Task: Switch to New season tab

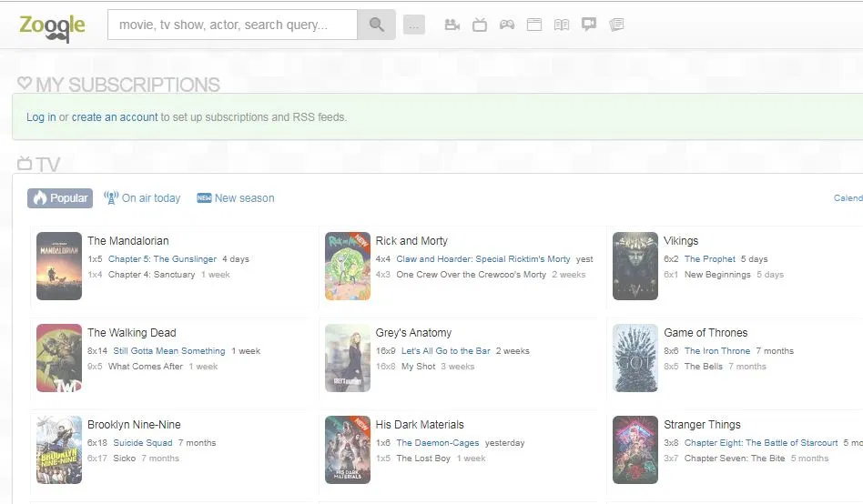Action: tap(236, 198)
